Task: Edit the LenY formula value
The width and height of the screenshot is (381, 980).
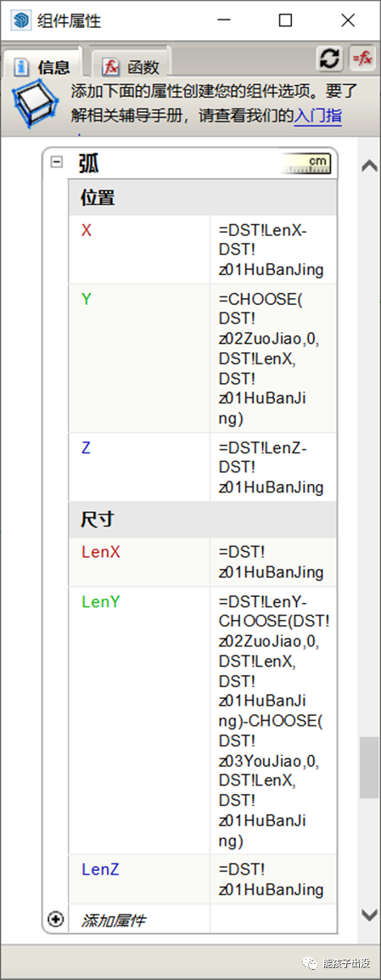Action: (x=273, y=721)
